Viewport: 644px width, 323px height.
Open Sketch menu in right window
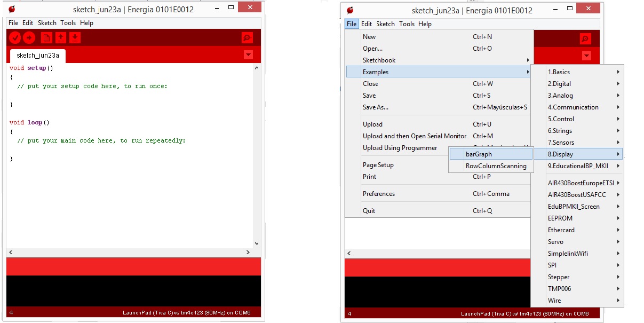click(x=386, y=24)
